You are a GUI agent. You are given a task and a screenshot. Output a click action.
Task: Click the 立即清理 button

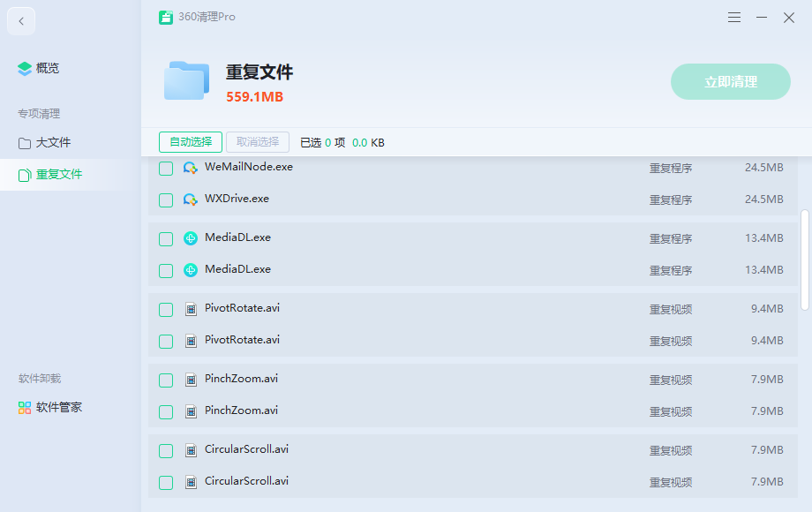(x=730, y=81)
